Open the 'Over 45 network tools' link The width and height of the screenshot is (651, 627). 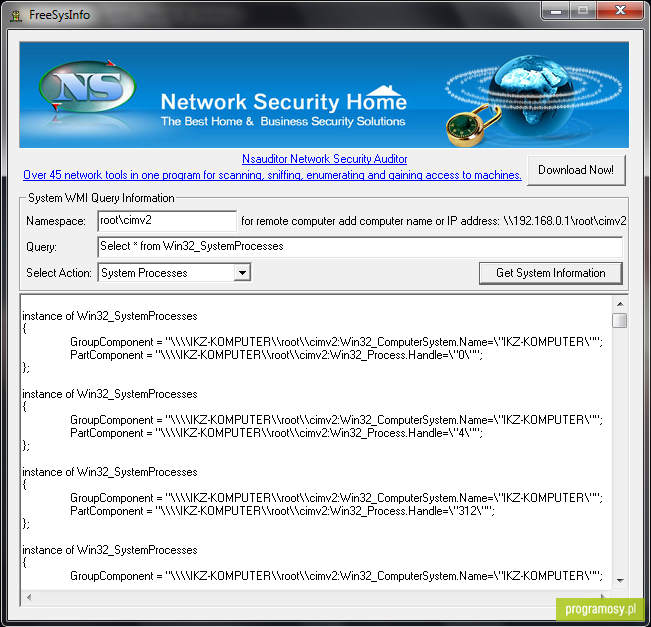[272, 175]
